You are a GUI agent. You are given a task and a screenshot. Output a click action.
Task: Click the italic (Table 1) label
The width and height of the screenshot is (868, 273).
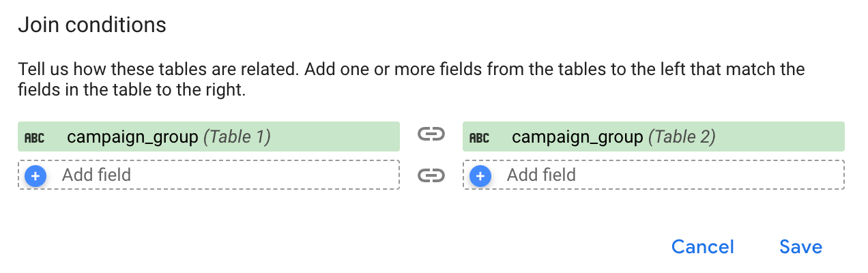coord(237,137)
